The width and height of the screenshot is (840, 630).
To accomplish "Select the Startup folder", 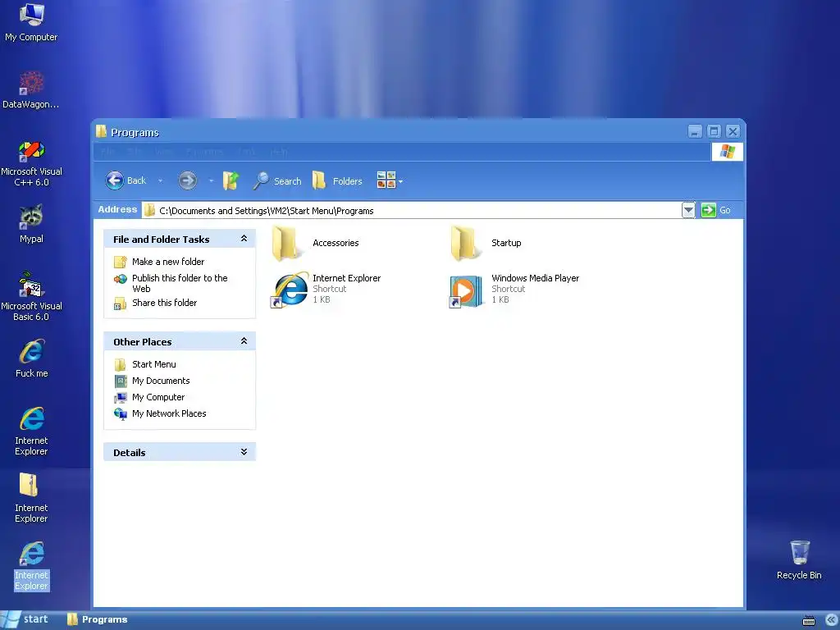I will (x=486, y=243).
